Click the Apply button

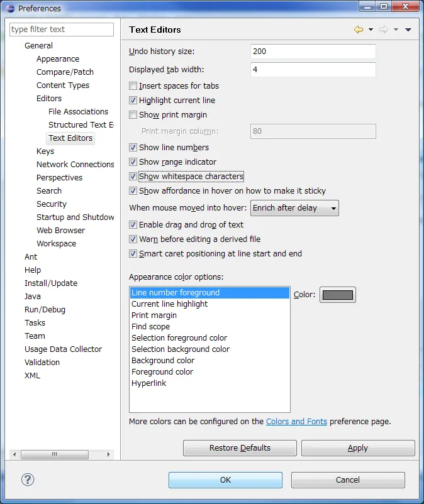click(x=358, y=447)
